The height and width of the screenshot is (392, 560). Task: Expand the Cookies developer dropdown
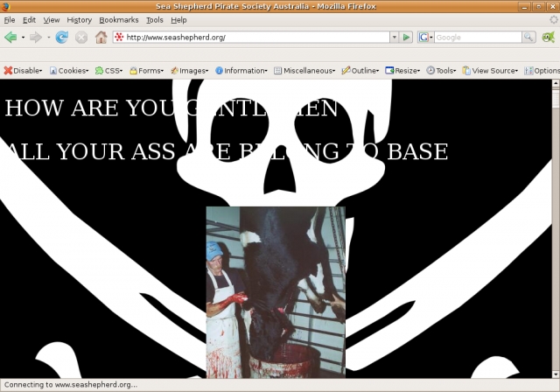(68, 71)
